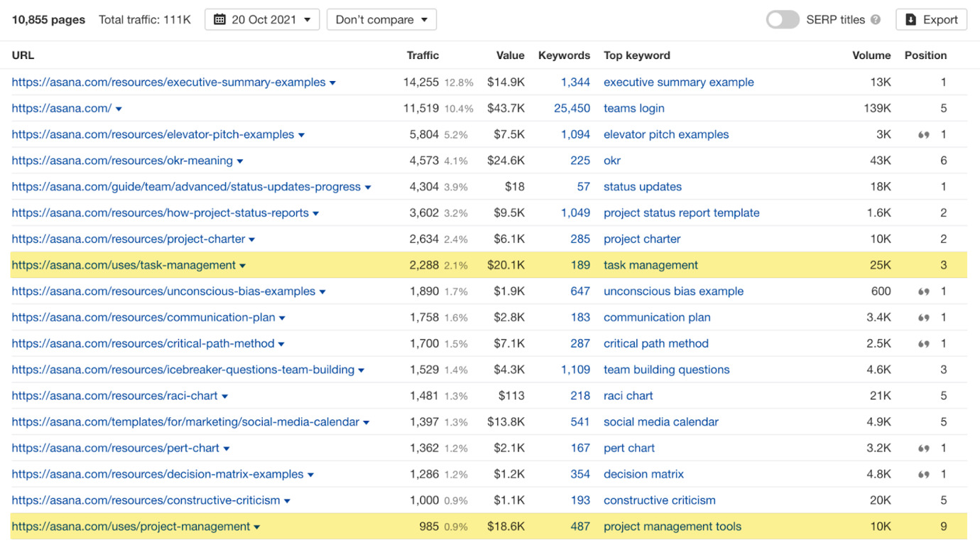The height and width of the screenshot is (543, 980).
Task: Open the 25,450 keywords count link
Action: click(x=572, y=109)
